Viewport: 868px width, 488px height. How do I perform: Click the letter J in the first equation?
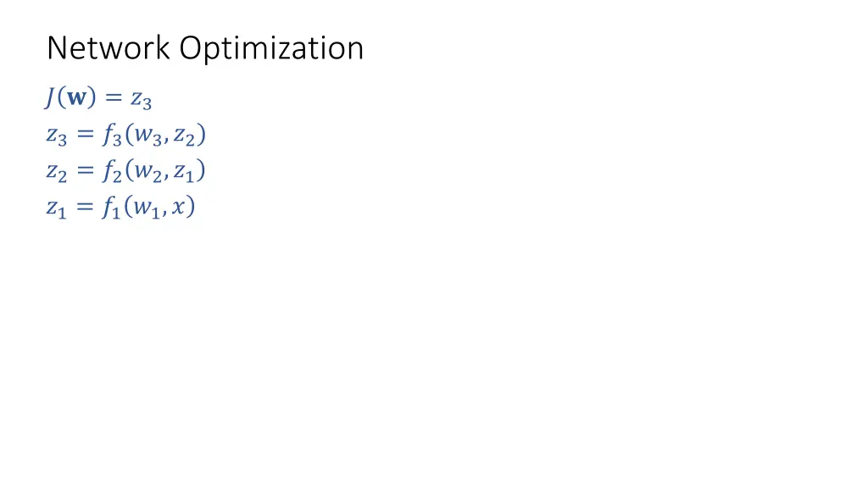[51, 99]
